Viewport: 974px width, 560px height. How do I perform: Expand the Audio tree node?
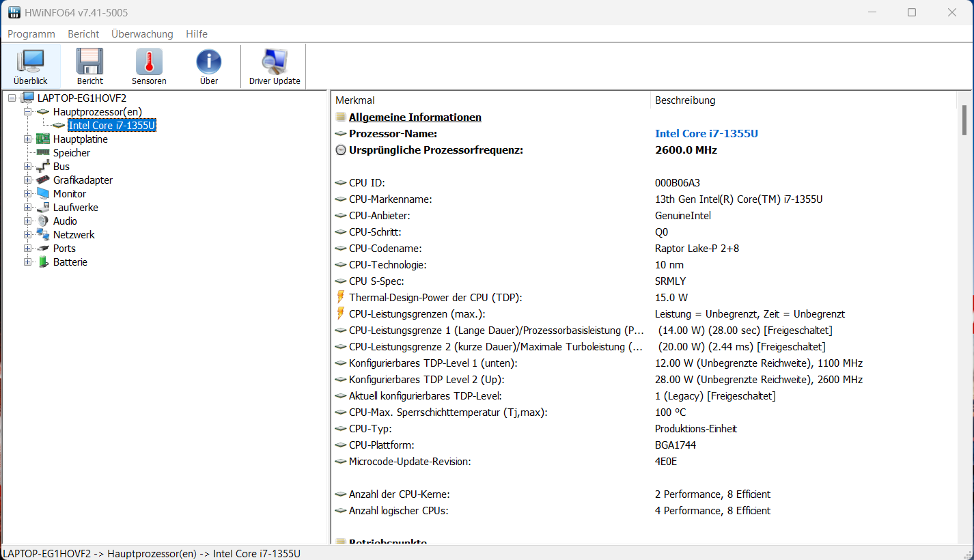click(28, 221)
